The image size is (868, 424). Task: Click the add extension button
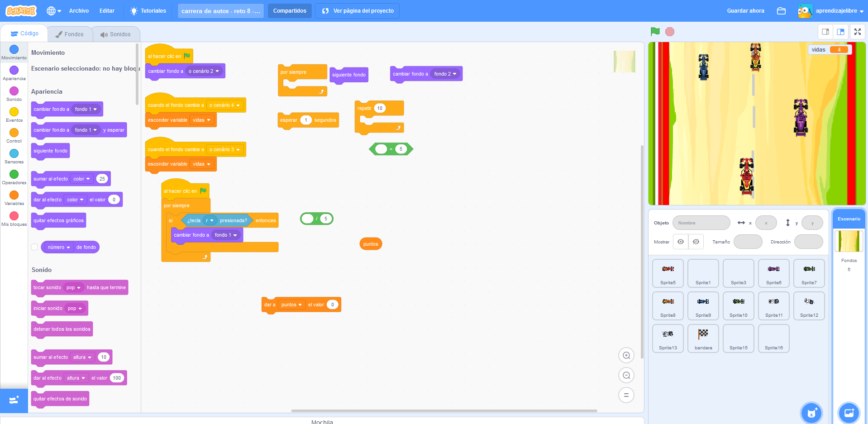pos(14,400)
